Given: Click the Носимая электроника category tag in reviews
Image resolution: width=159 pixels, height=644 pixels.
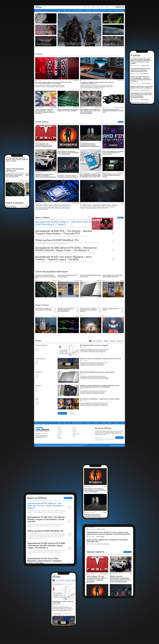Looking at the screenshot, I should pyautogui.click(x=40, y=359).
